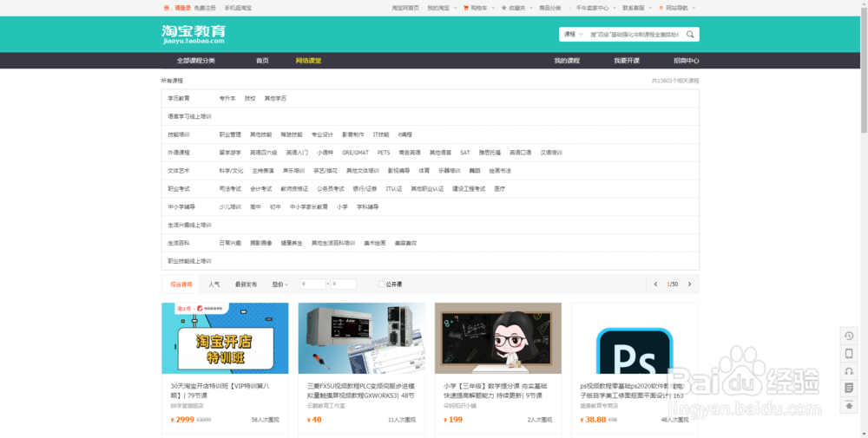The width and height of the screenshot is (868, 438).
Task: Open the 三菱FX5U PLC course thumbnail
Action: pos(361,338)
